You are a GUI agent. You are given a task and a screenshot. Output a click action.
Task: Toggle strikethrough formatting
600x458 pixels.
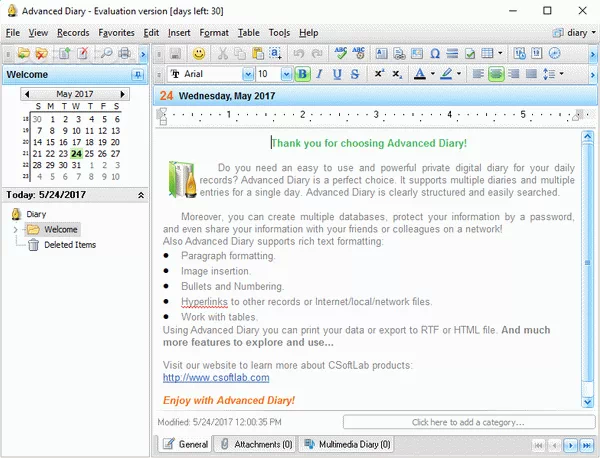[x=355, y=74]
